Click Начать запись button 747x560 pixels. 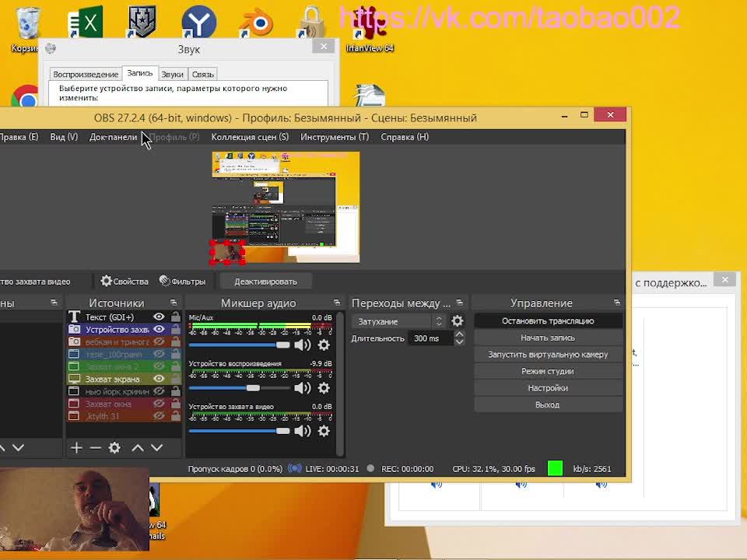548,338
